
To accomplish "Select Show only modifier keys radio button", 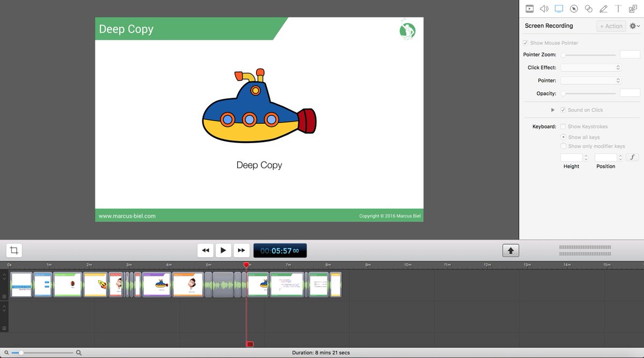I will coord(563,146).
